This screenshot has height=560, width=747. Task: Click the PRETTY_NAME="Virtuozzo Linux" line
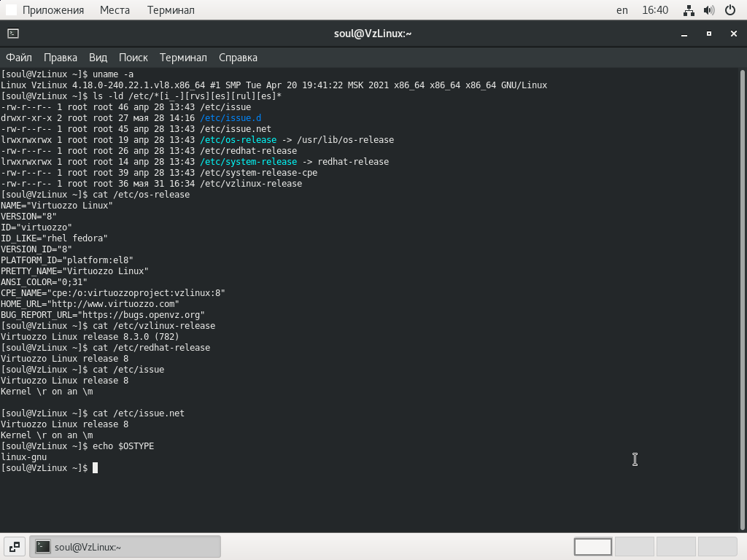coord(75,271)
